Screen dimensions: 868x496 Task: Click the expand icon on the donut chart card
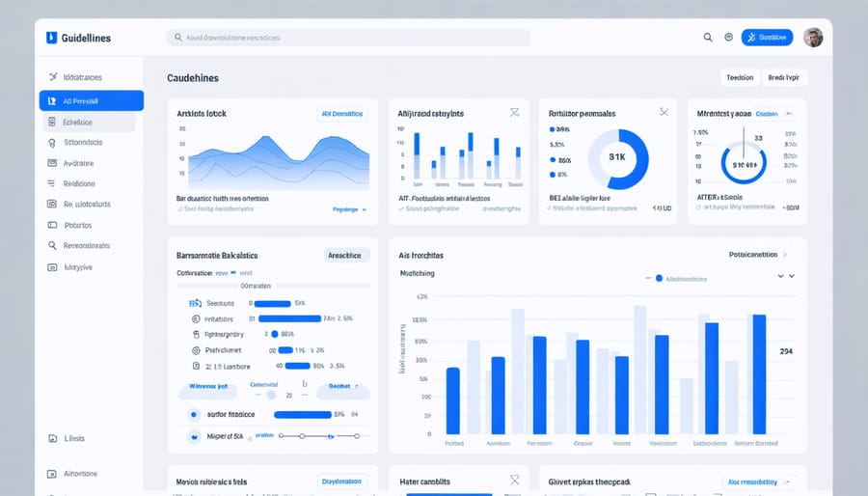pyautogui.click(x=664, y=112)
